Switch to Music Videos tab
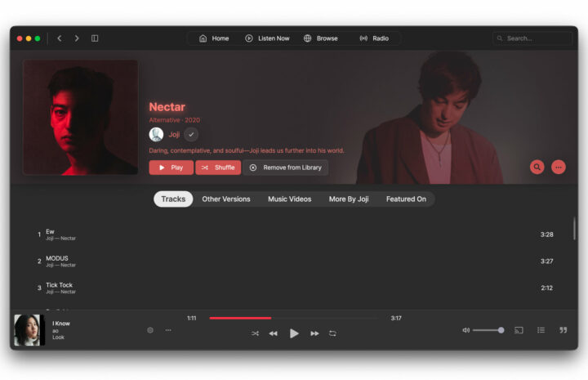The image size is (588, 380). [x=289, y=199]
